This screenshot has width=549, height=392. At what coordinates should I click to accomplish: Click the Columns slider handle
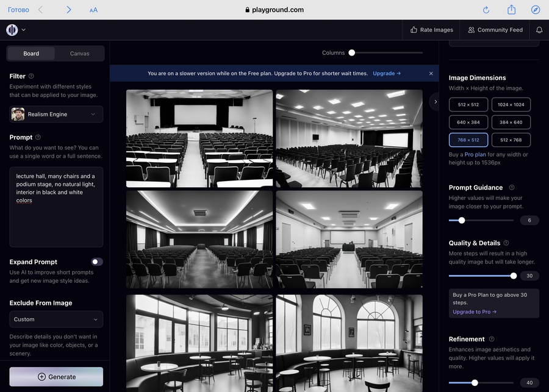coord(352,53)
